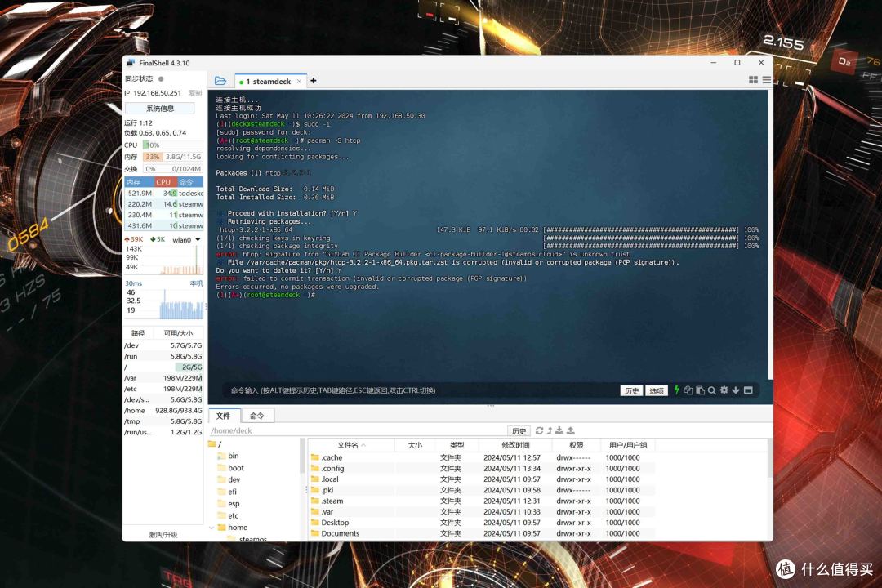
Task: Click the file list vertical scrollbar
Action: coord(769,459)
